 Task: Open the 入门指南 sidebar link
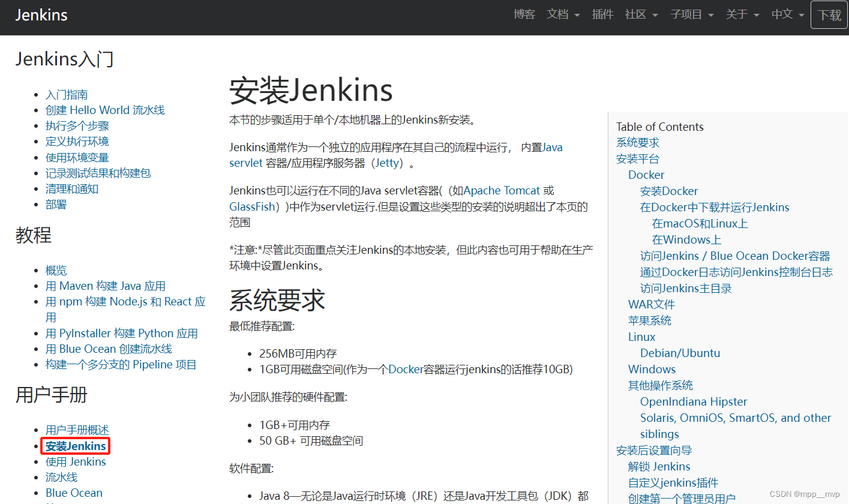pos(67,95)
